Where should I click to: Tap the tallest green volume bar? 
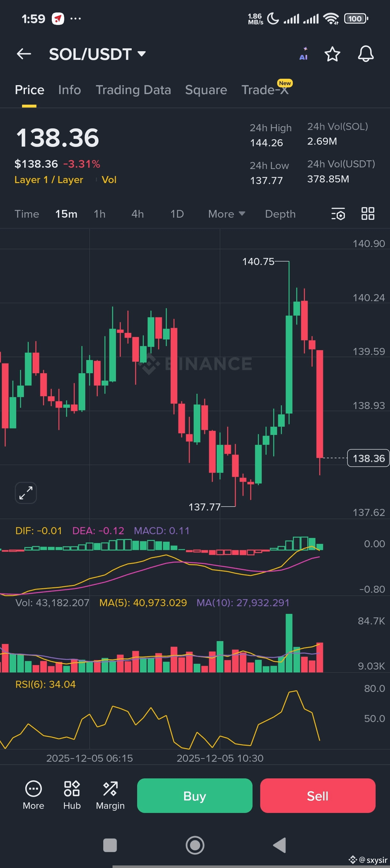click(289, 643)
